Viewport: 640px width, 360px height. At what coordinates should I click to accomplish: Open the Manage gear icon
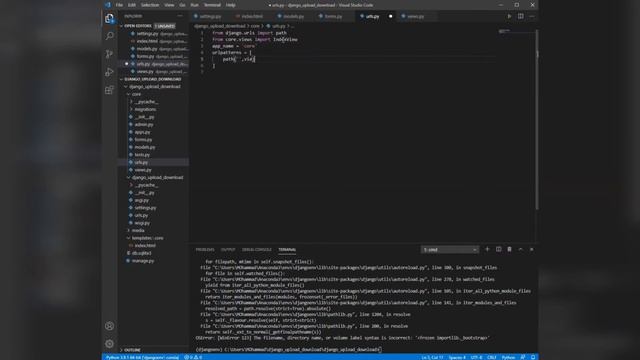pyautogui.click(x=109, y=344)
